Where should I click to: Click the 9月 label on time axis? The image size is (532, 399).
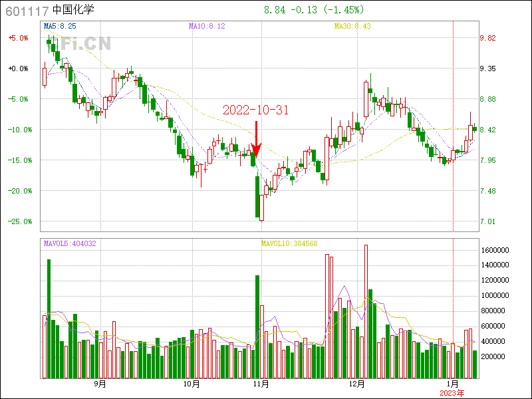coord(100,384)
